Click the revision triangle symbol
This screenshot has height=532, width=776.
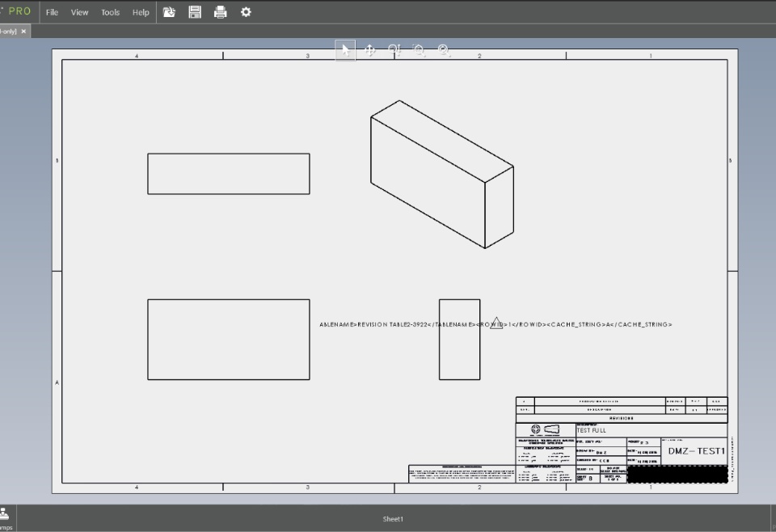496,323
